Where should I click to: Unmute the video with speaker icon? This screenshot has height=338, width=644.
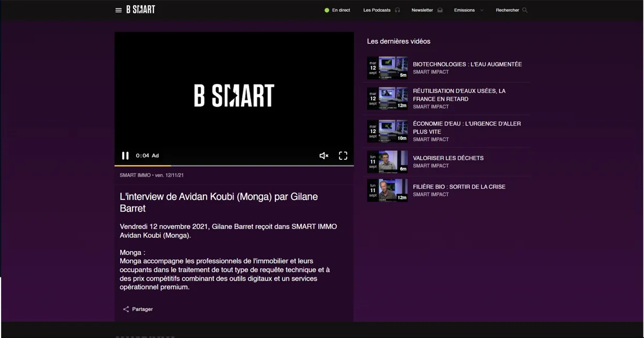pyautogui.click(x=324, y=156)
